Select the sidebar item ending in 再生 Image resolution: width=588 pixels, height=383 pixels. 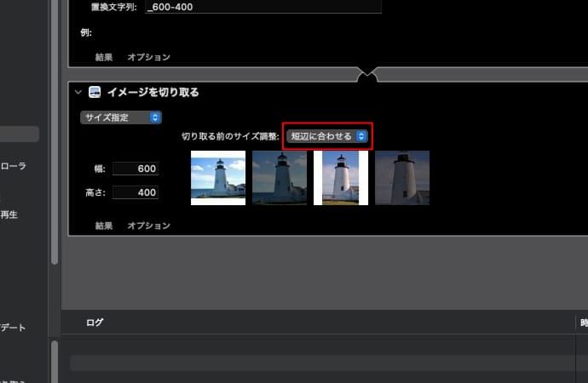coord(10,215)
